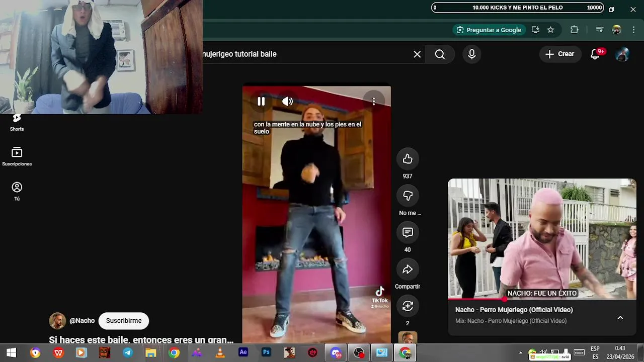Viewport: 644px width, 362px height.
Task: Open Chrome media controls icon
Action: [x=600, y=30]
